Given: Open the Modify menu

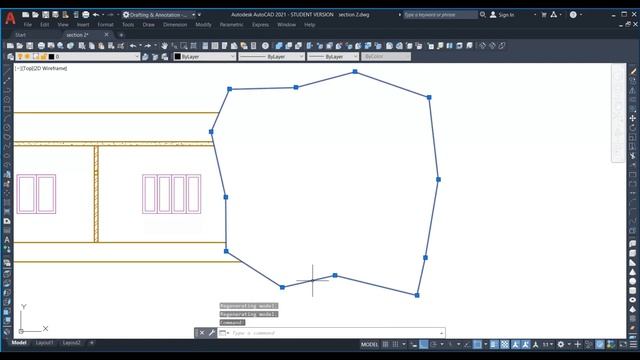Looking at the screenshot, I should (203, 25).
